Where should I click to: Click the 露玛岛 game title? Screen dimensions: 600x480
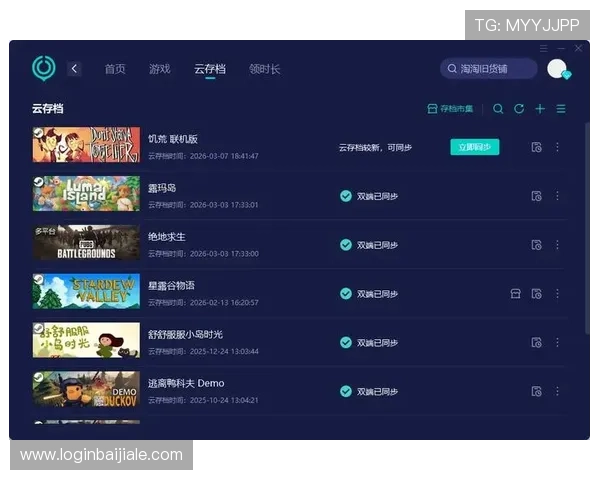coord(162,188)
